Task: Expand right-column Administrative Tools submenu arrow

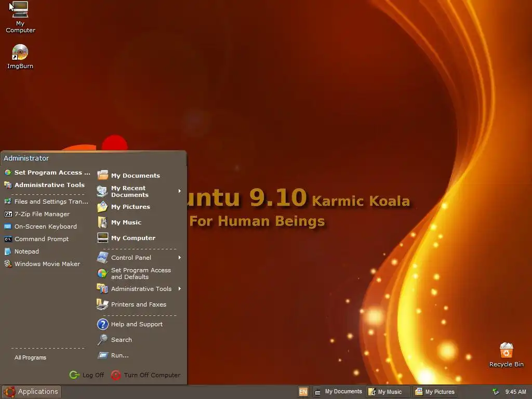Action: click(x=179, y=289)
